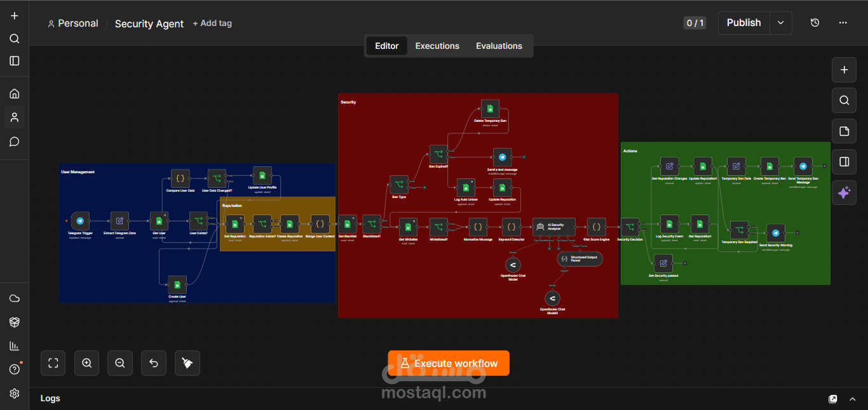Click the Whitelisted? IF node
This screenshot has height=410, width=868.
[438, 227]
